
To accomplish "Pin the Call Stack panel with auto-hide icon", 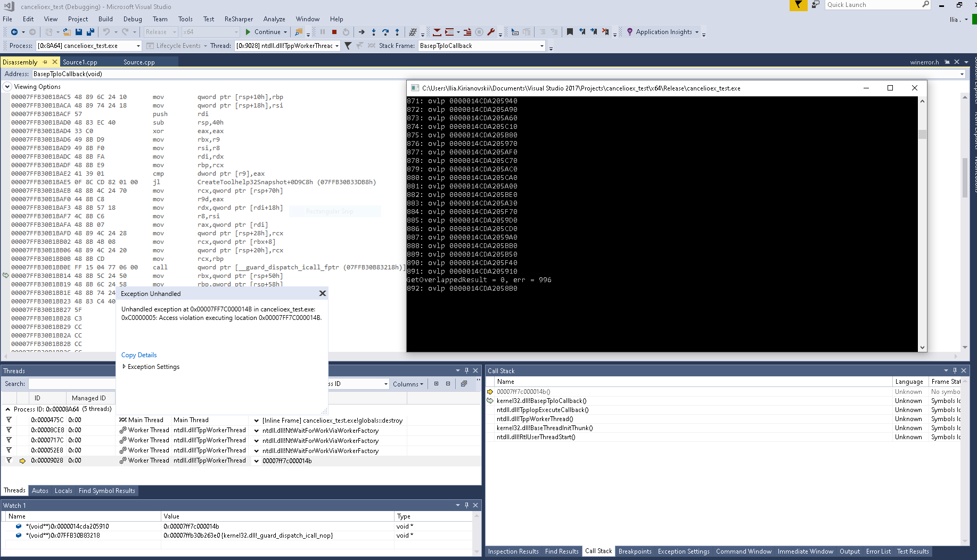I will click(955, 370).
